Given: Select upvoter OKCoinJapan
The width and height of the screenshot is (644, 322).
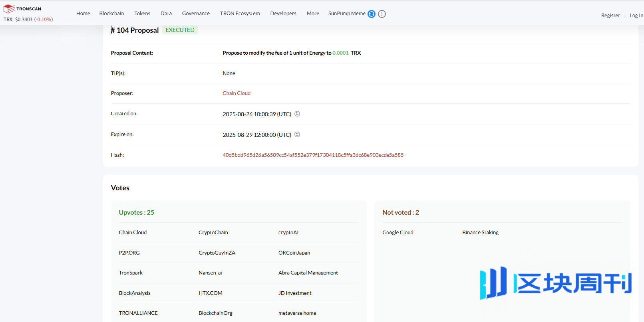Looking at the screenshot, I should coord(294,253).
